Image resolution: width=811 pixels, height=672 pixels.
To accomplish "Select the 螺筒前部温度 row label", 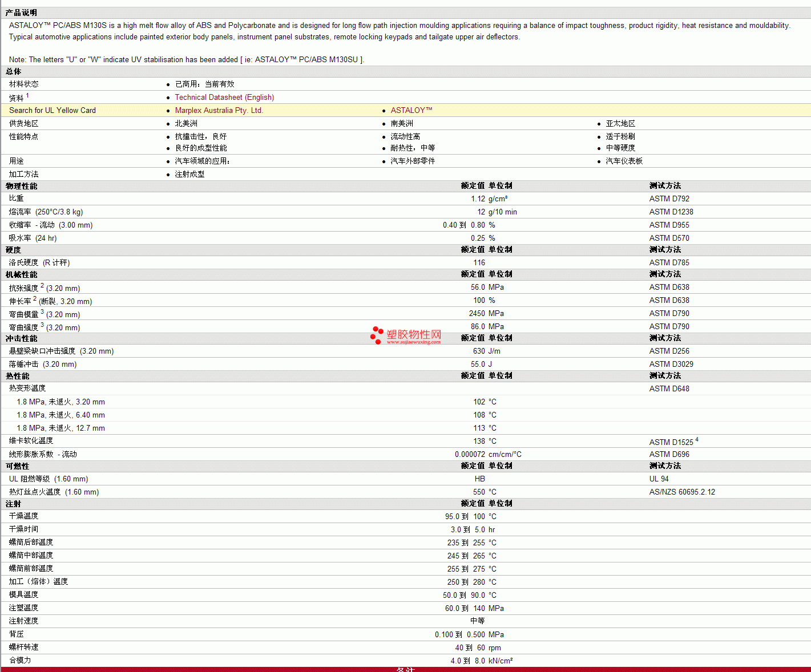I will pos(31,569).
